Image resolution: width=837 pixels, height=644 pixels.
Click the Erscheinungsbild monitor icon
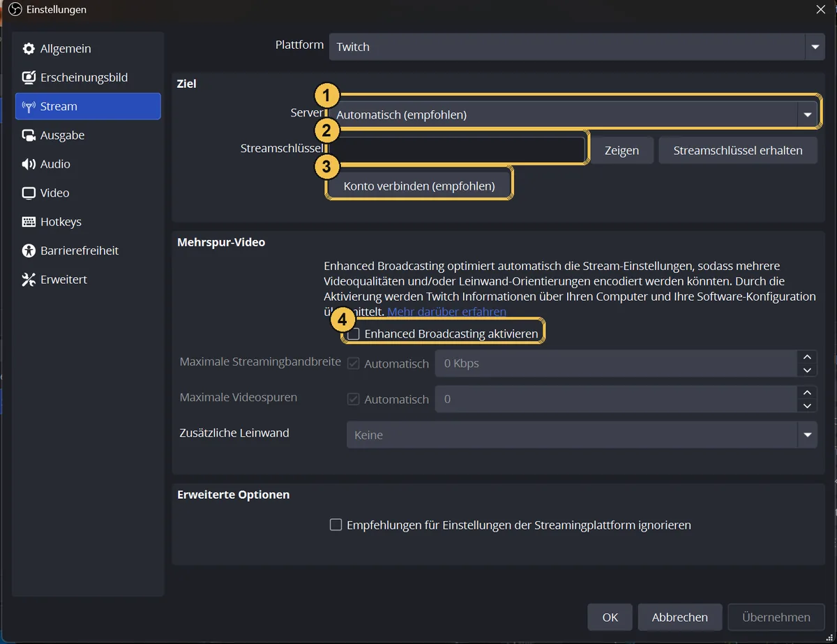click(29, 77)
